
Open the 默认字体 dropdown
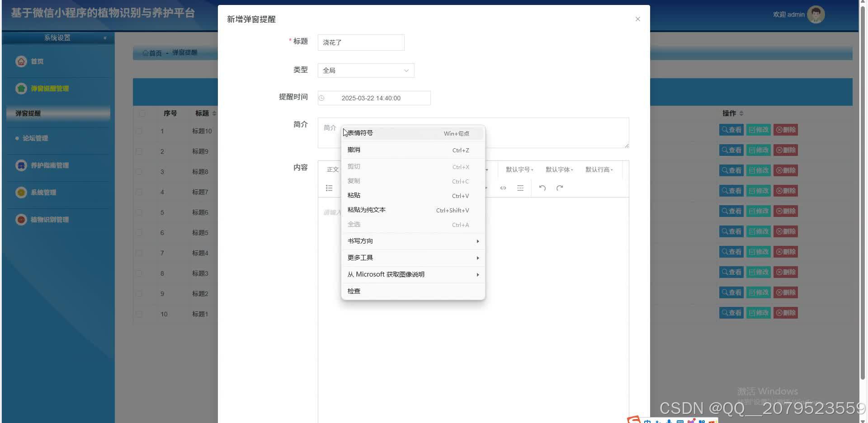coord(559,169)
